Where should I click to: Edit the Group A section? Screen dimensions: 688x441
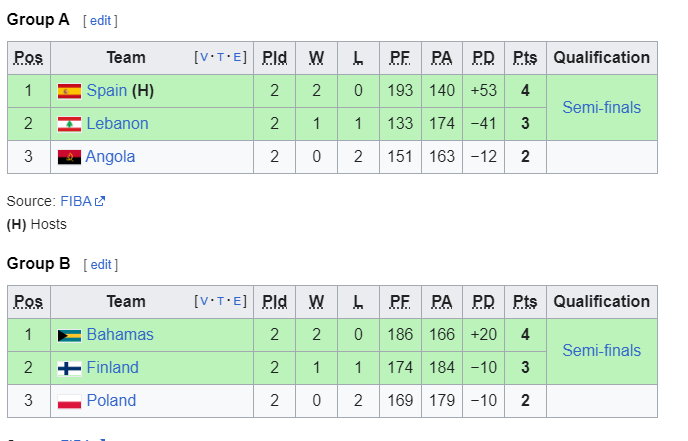click(100, 21)
